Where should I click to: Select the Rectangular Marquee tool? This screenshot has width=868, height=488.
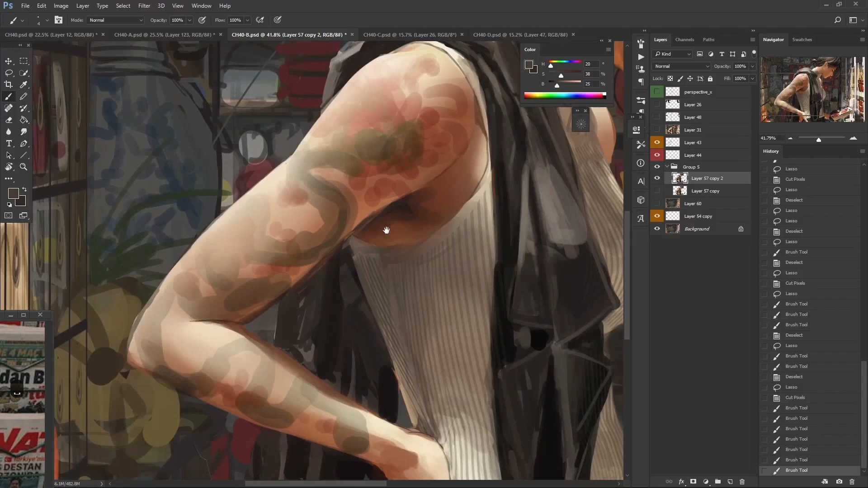(x=24, y=61)
